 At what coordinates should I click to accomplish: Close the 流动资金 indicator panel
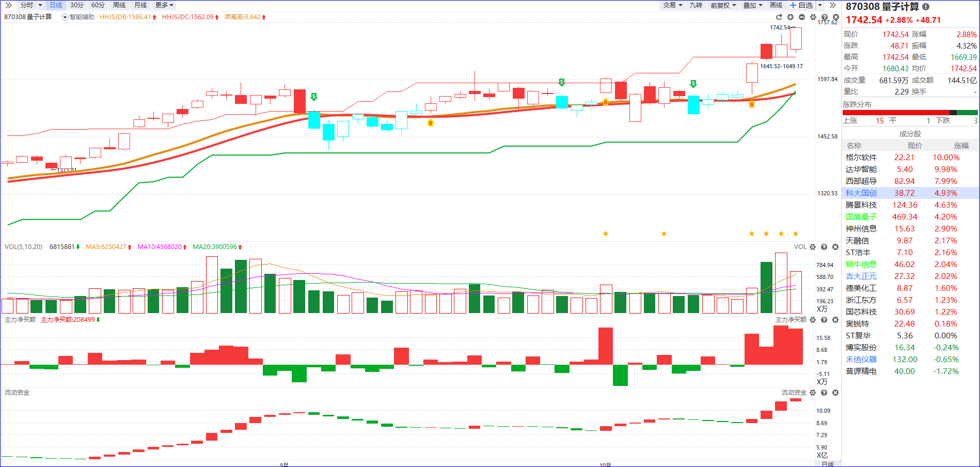tap(835, 393)
